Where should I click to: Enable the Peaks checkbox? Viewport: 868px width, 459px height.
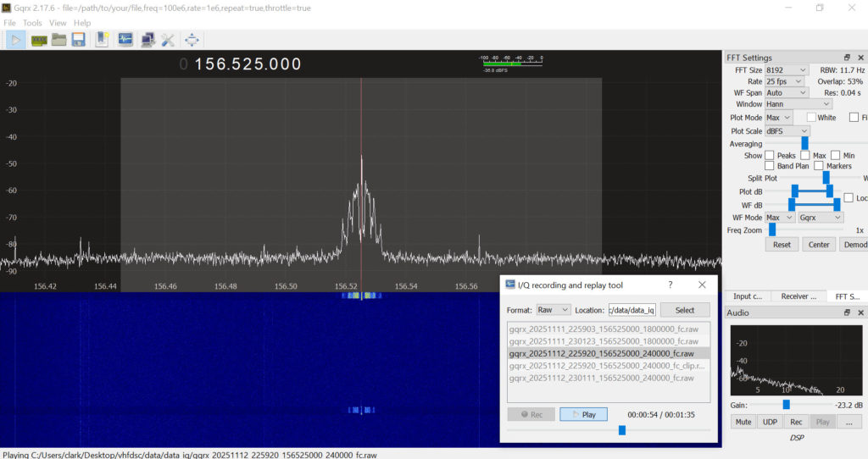(770, 155)
